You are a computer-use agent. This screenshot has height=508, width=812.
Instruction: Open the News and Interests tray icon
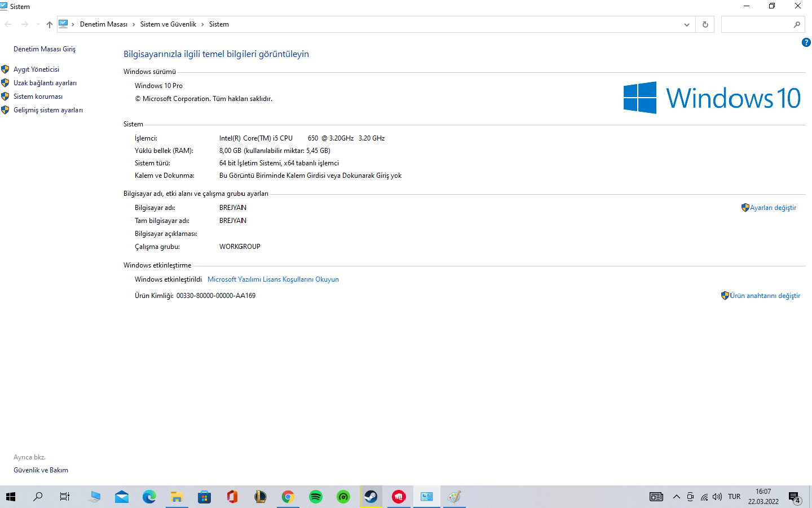656,497
